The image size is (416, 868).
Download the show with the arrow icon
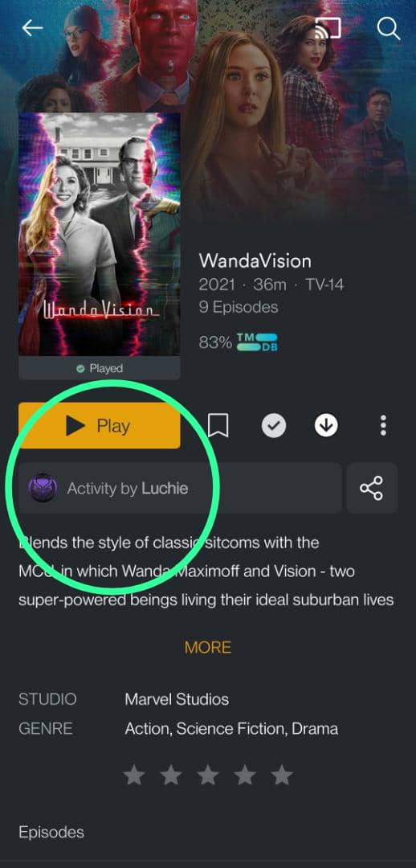click(326, 426)
